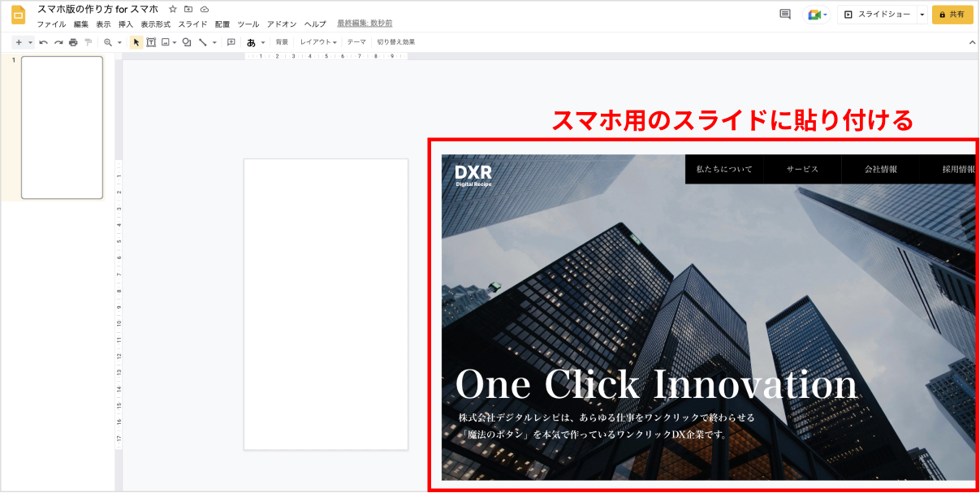Activate the Select arrow cursor tool
Image resolution: width=980 pixels, height=493 pixels.
click(136, 42)
